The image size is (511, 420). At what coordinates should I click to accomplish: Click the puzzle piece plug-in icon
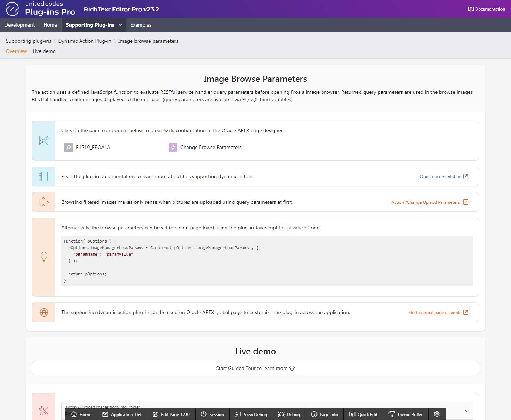[x=44, y=202]
